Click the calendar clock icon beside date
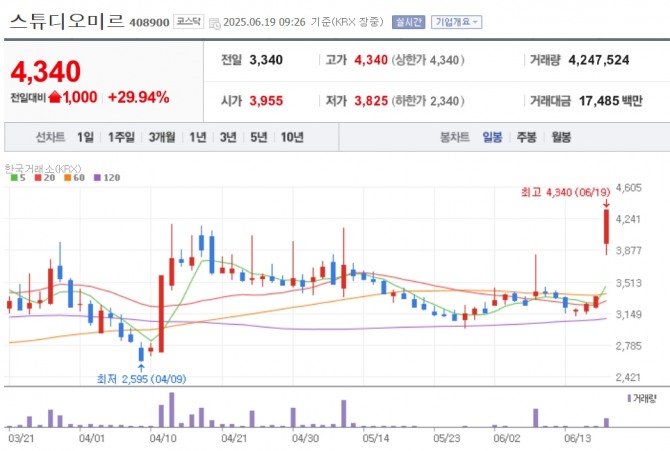This screenshot has width=670, height=451. 215,24
